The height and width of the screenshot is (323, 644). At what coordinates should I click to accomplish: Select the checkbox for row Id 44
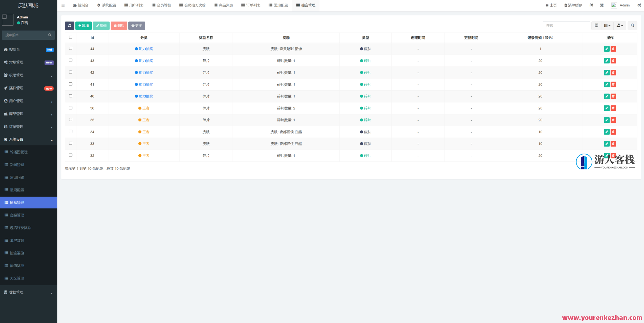pyautogui.click(x=71, y=49)
